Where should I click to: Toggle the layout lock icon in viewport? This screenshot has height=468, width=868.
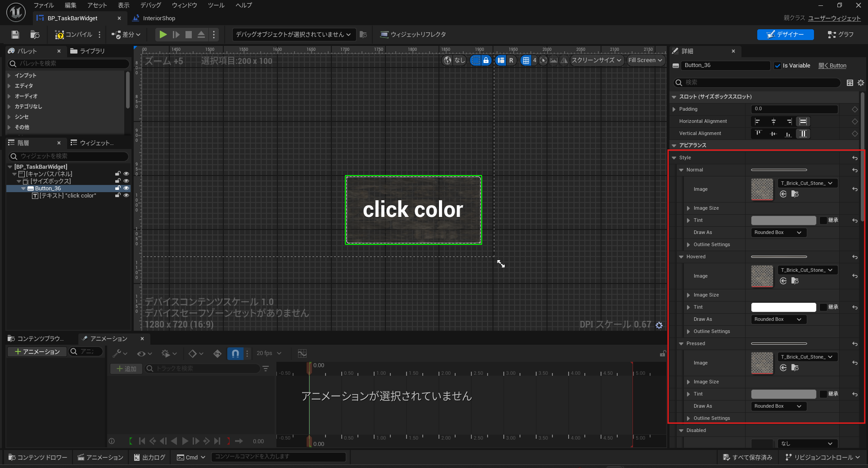(x=486, y=60)
